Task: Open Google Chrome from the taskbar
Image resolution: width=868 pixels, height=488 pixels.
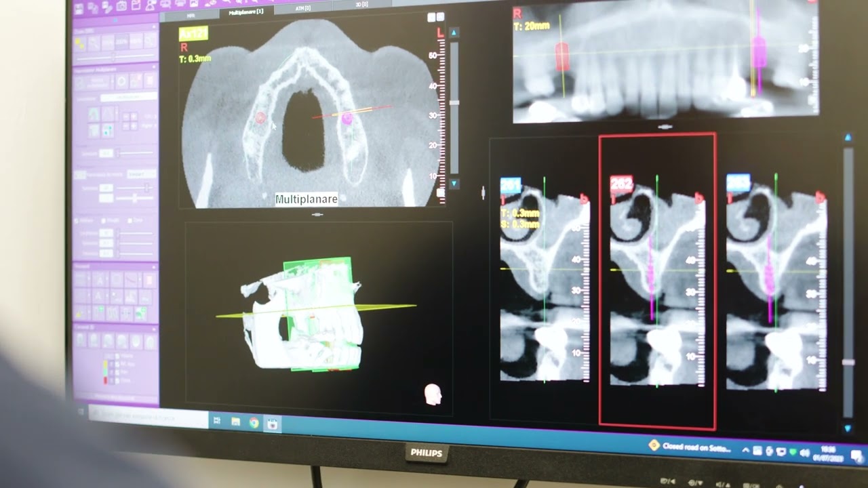Action: point(254,423)
